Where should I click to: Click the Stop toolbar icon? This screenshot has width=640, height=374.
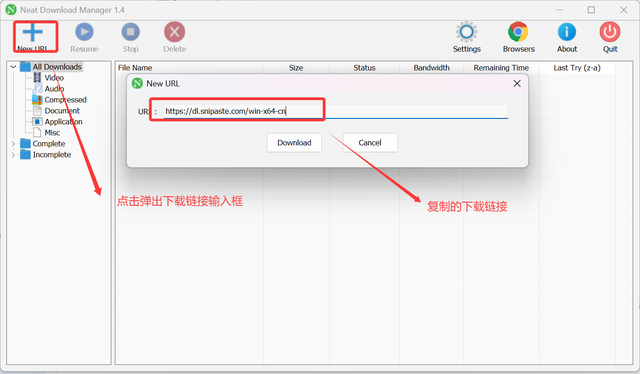131,32
